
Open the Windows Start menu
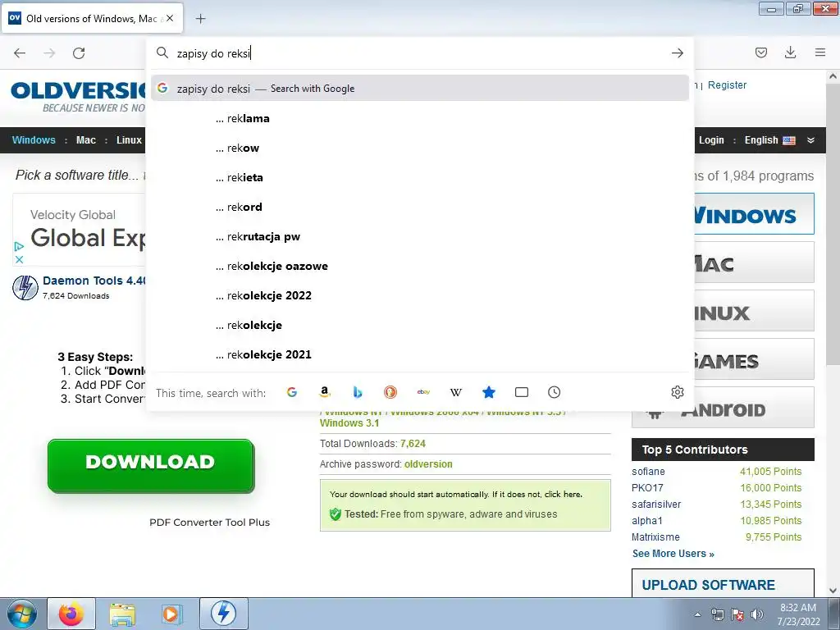[21, 614]
